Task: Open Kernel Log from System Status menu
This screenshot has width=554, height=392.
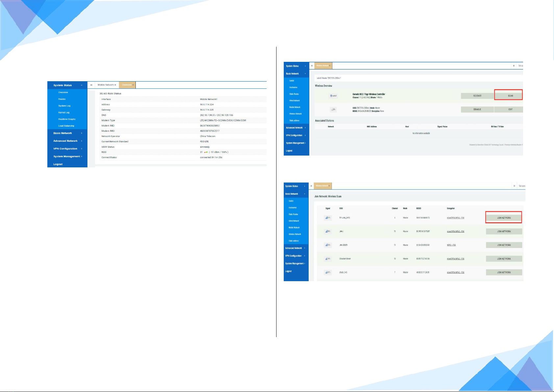Action: [64, 112]
